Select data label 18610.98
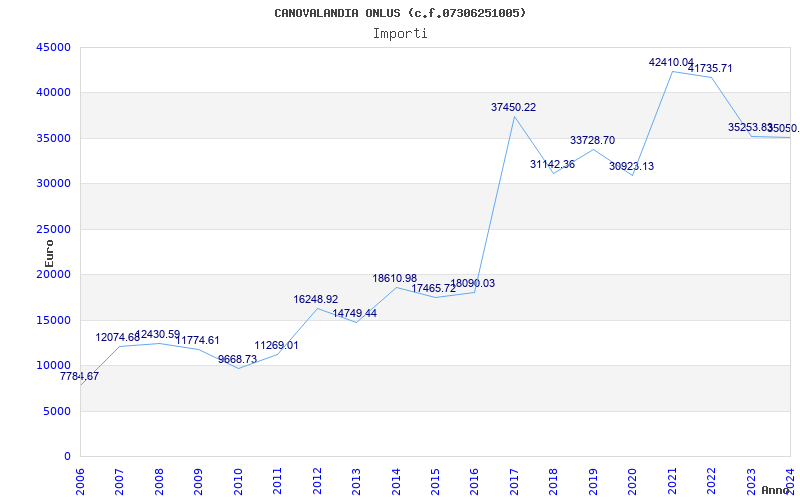Image resolution: width=800 pixels, height=500 pixels. click(x=395, y=279)
